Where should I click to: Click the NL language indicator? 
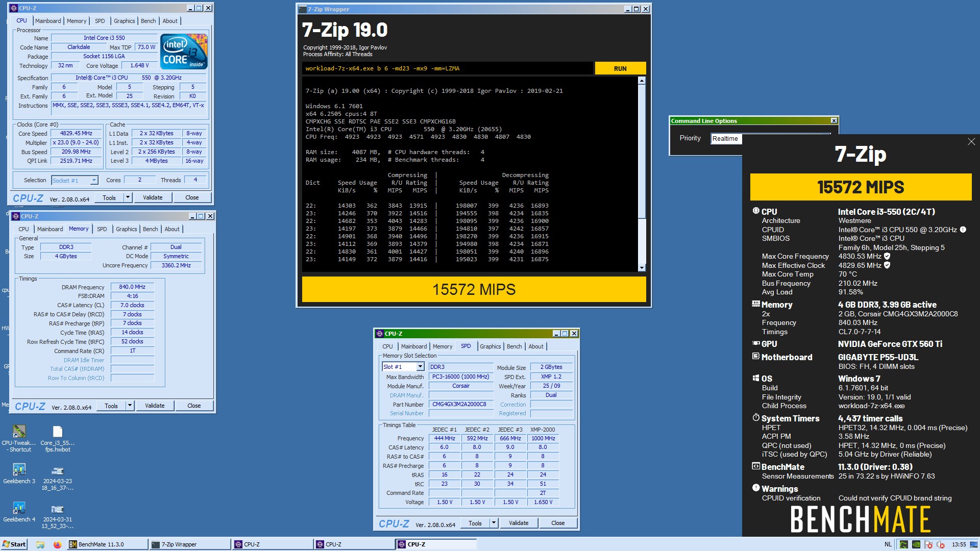point(888,544)
